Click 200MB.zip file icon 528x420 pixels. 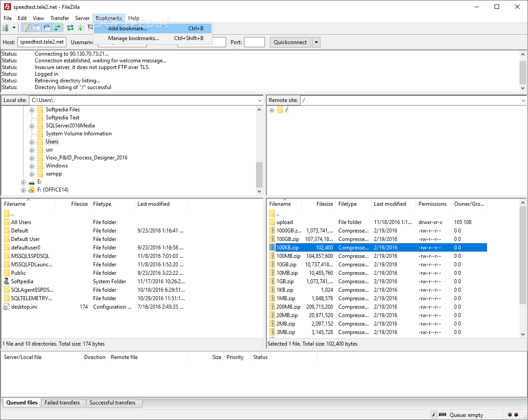[272, 307]
